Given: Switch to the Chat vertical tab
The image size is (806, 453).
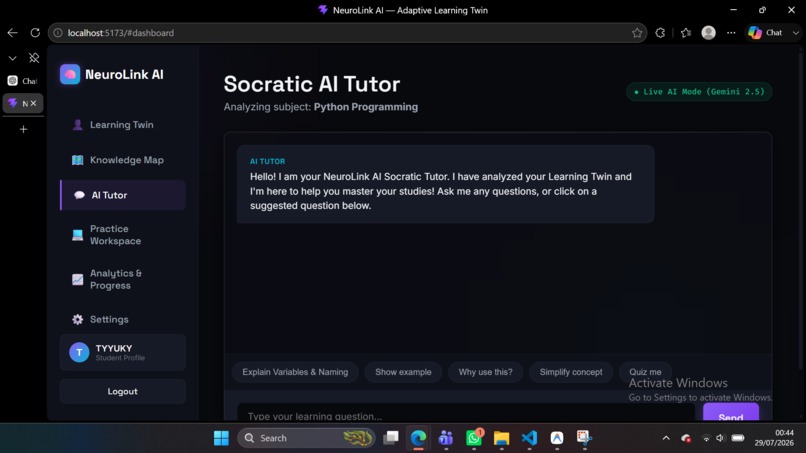Looking at the screenshot, I should (x=23, y=81).
